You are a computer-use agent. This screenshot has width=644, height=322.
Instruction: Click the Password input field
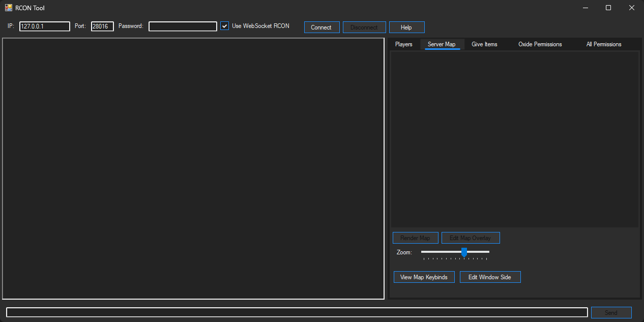coord(183,26)
